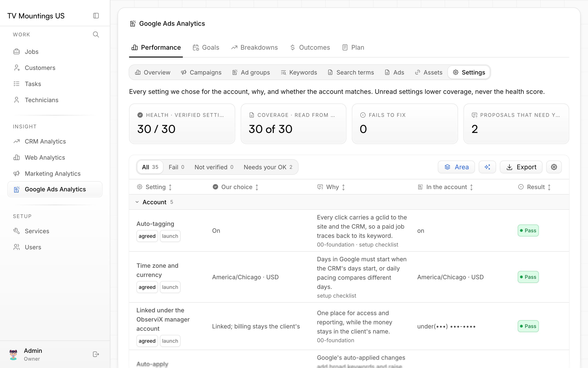Viewport: 588px width, 368px height.
Task: Open Jobs in the sidebar
Action: 55,52
